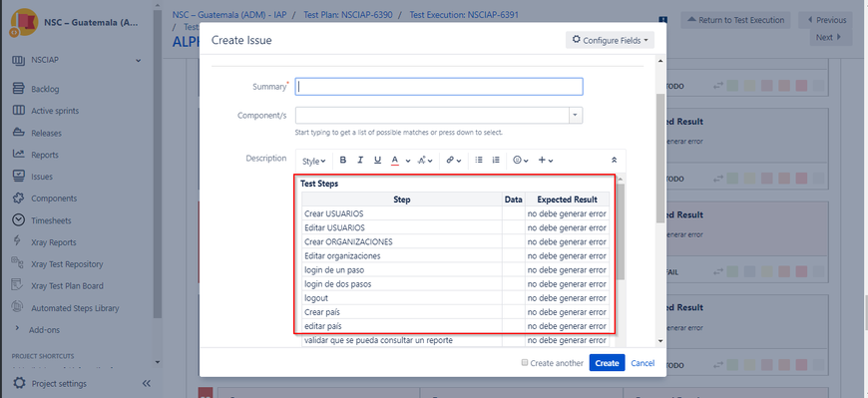Apply underline formatting in Description toolbar

377,160
